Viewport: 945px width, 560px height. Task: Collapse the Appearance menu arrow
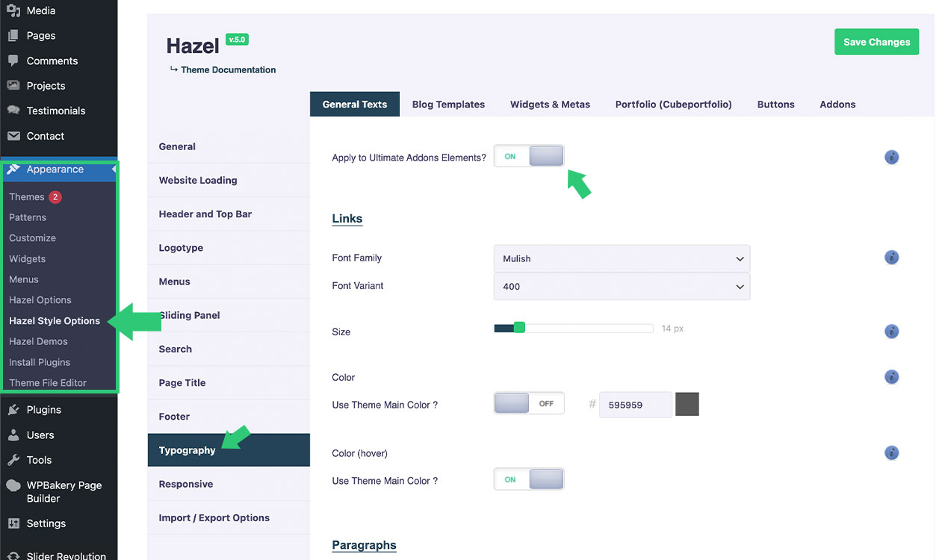tap(114, 169)
